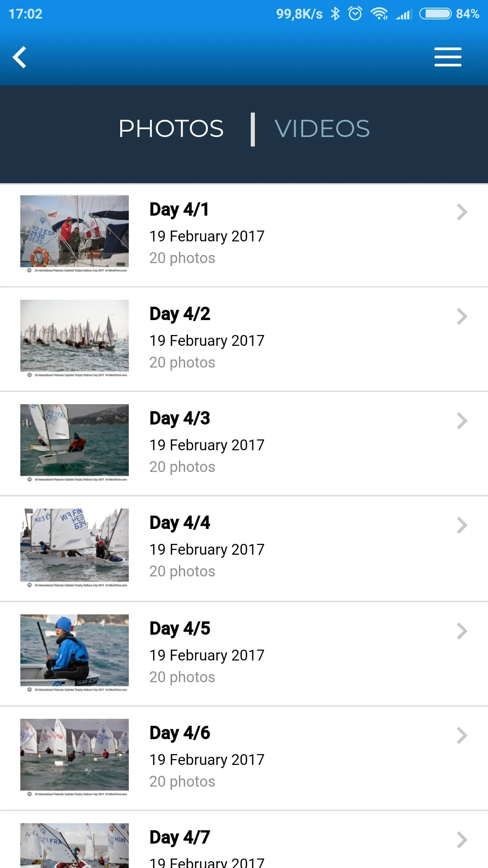This screenshot has height=868, width=488.
Task: Tap the Bluetooth status icon
Action: [x=335, y=14]
